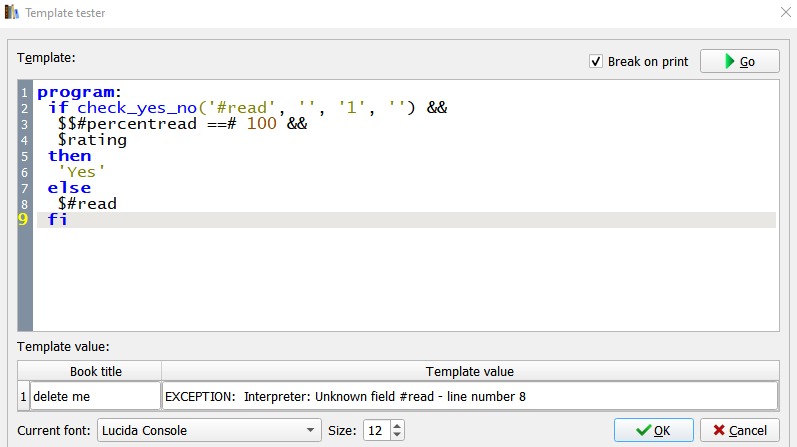
Task: Dismiss the dialog with the Cancel button
Action: click(x=740, y=430)
